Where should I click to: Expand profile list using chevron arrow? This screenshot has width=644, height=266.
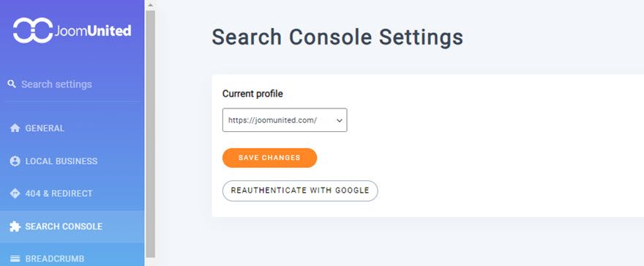(x=340, y=120)
